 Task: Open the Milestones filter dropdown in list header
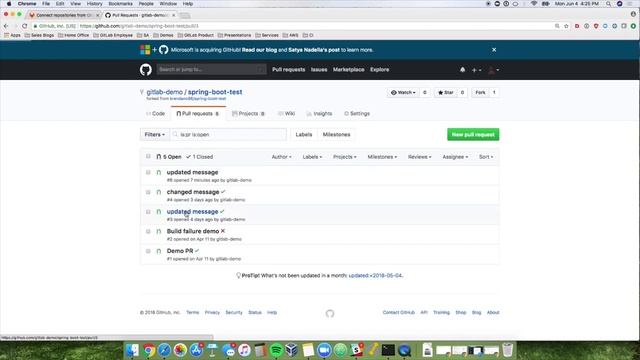pyautogui.click(x=382, y=157)
